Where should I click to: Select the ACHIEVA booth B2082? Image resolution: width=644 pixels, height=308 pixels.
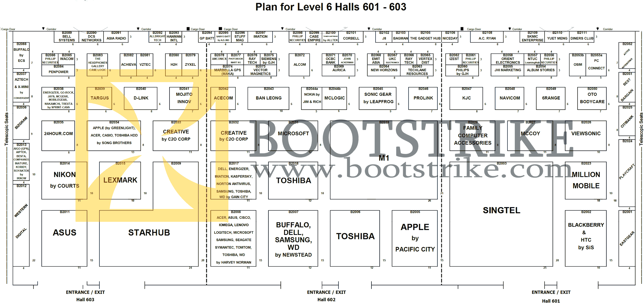point(128,65)
